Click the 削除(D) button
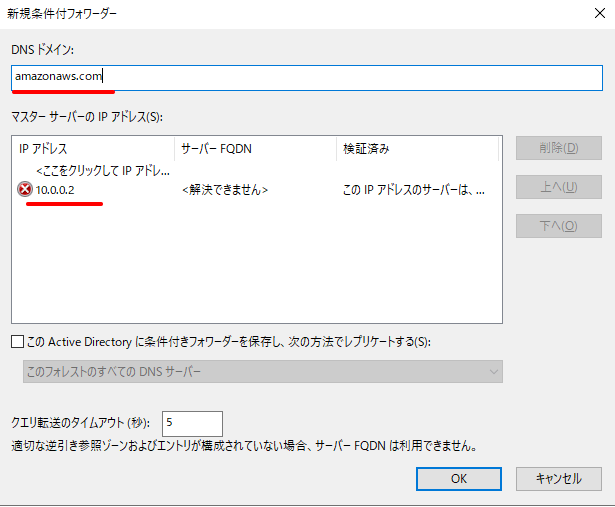615x507 pixels. [x=559, y=148]
